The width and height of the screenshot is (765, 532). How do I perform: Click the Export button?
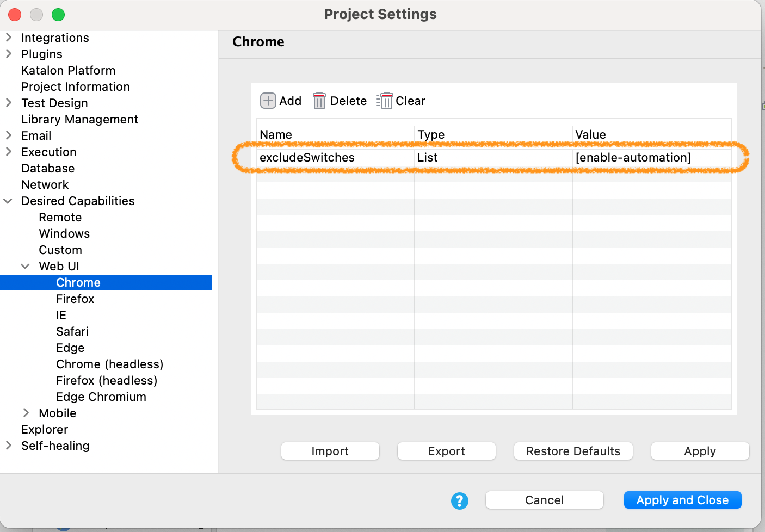tap(446, 451)
